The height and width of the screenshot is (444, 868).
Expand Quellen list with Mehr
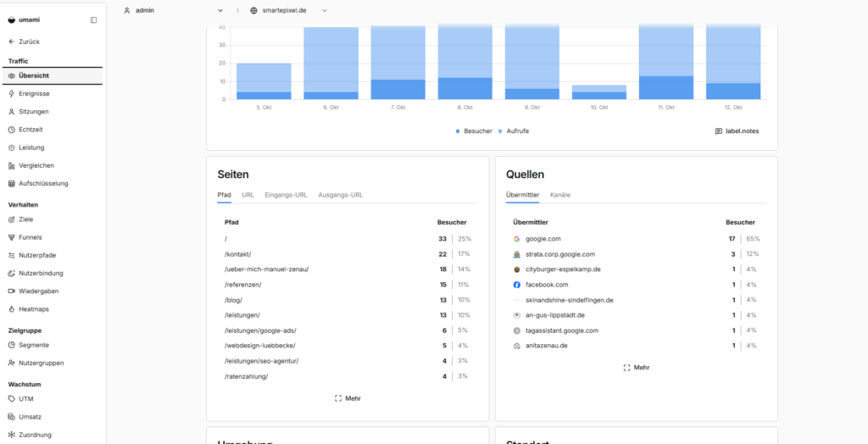[x=636, y=368]
